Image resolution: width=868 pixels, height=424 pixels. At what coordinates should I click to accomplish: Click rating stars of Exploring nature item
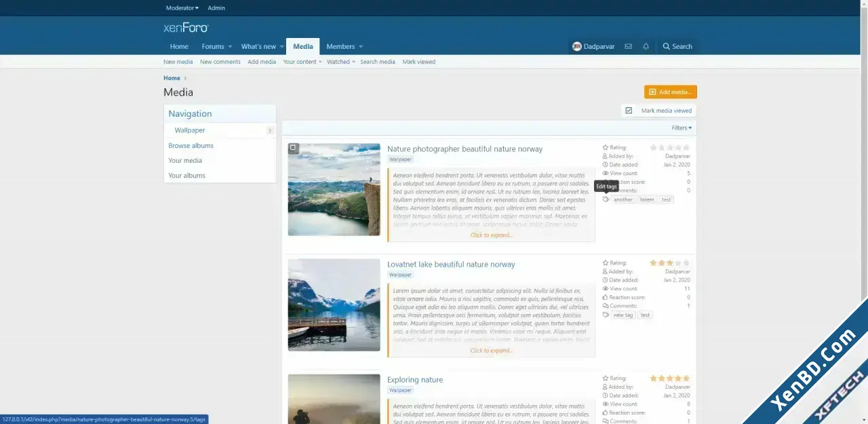670,378
